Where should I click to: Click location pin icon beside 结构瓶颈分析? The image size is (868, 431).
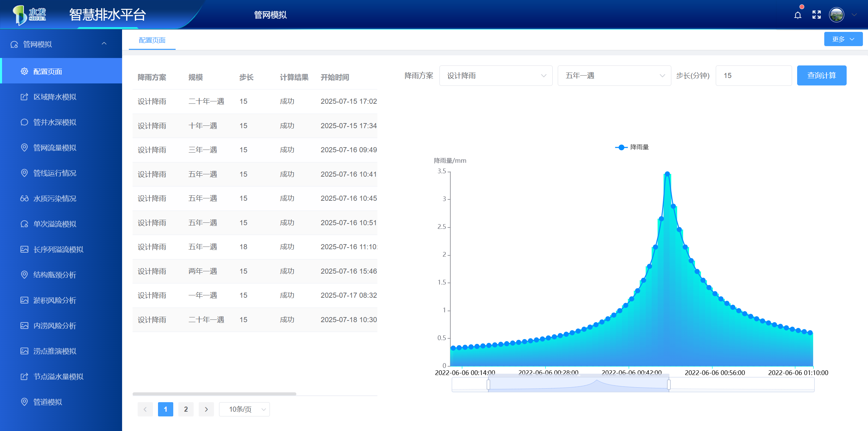24,275
